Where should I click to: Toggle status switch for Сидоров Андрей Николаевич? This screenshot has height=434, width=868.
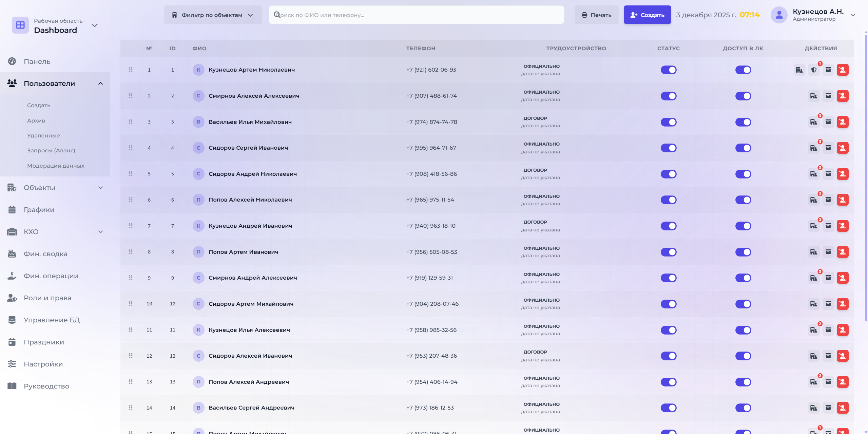(x=668, y=174)
